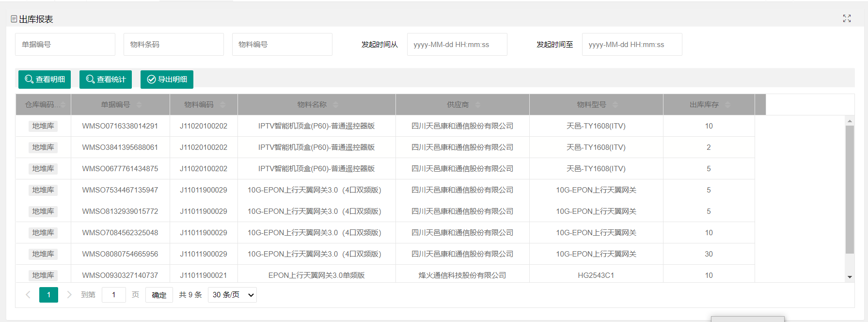Screen dimensions: 868x322
Task: Click stock value 30 cell
Action: pyautogui.click(x=709, y=254)
